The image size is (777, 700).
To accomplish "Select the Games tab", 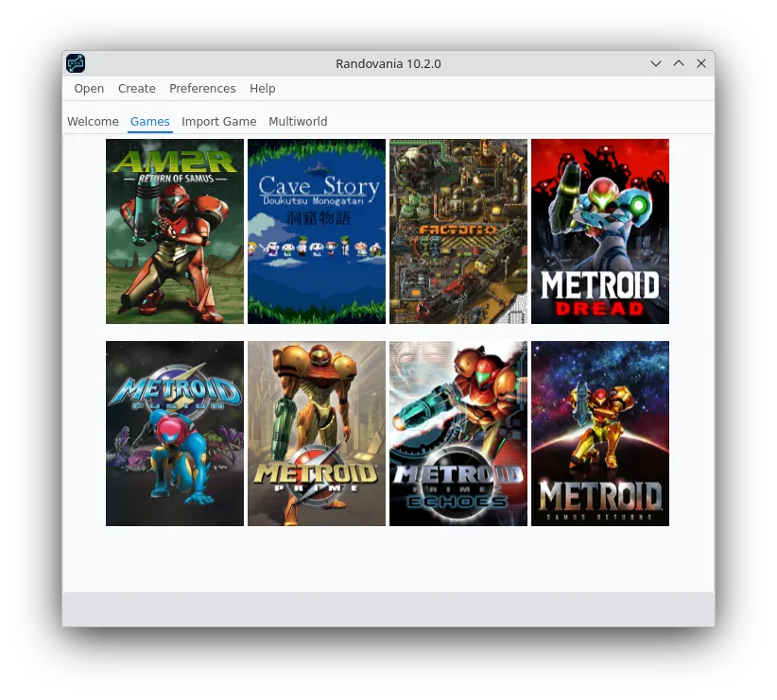I will pos(149,121).
